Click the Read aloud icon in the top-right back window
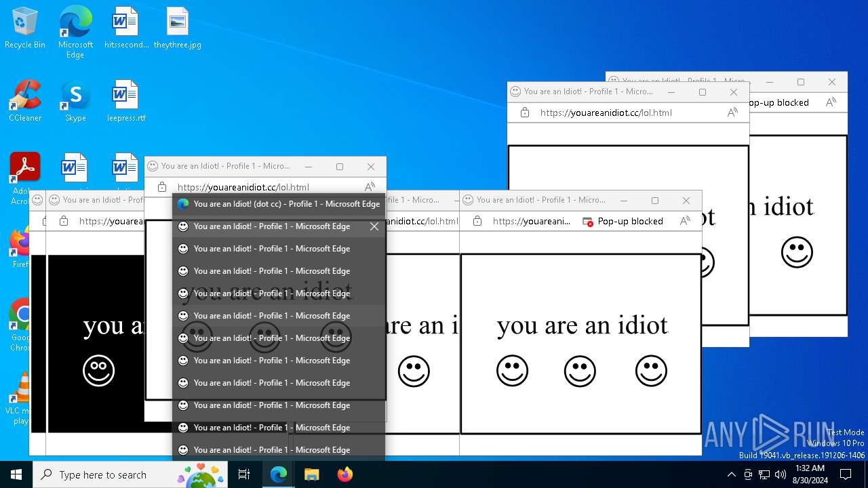The width and height of the screenshot is (868, 488). [x=831, y=102]
